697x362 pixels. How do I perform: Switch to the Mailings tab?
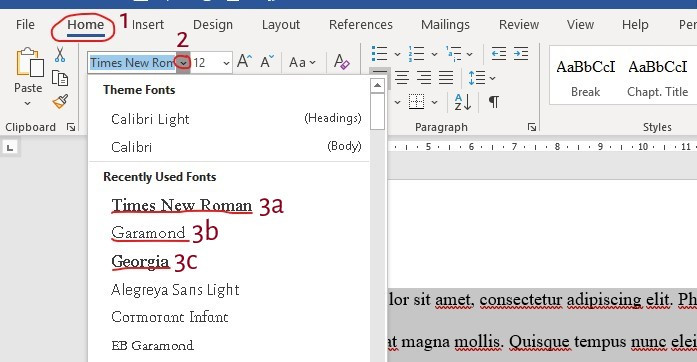coord(445,24)
